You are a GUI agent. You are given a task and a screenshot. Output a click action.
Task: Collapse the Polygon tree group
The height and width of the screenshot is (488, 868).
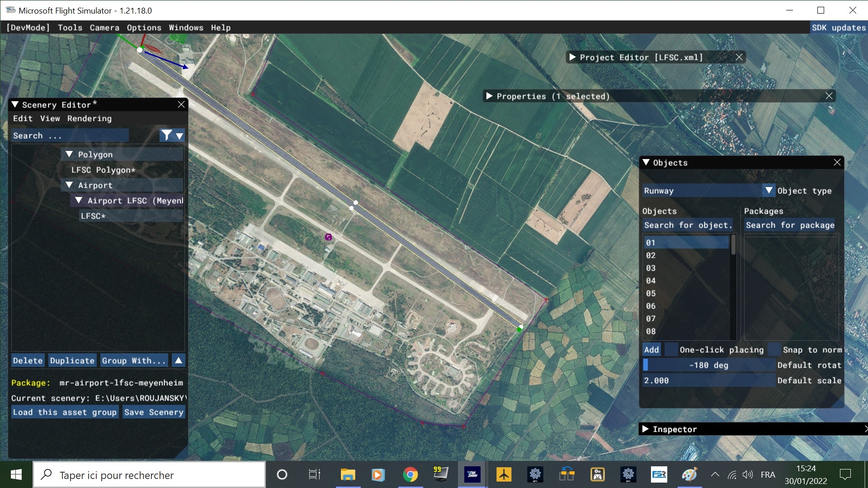[x=69, y=154]
